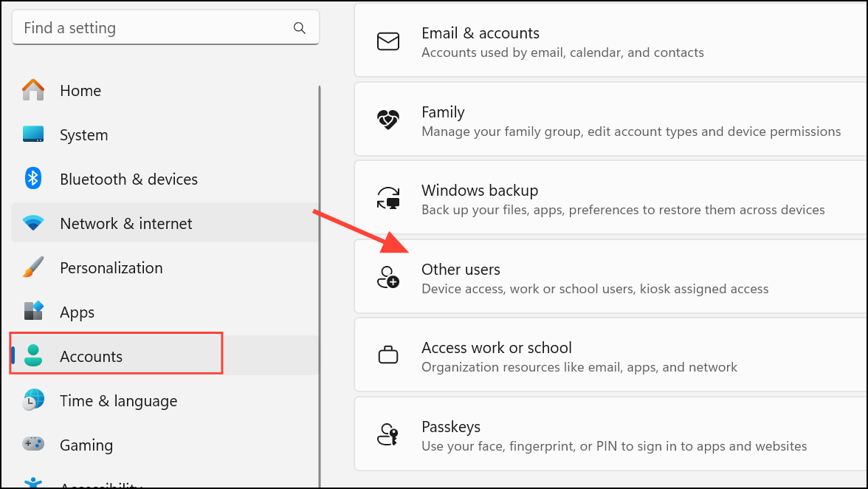Screen dimensions: 868x489
Task: Click the Email & accounts envelope icon
Action: pos(388,41)
